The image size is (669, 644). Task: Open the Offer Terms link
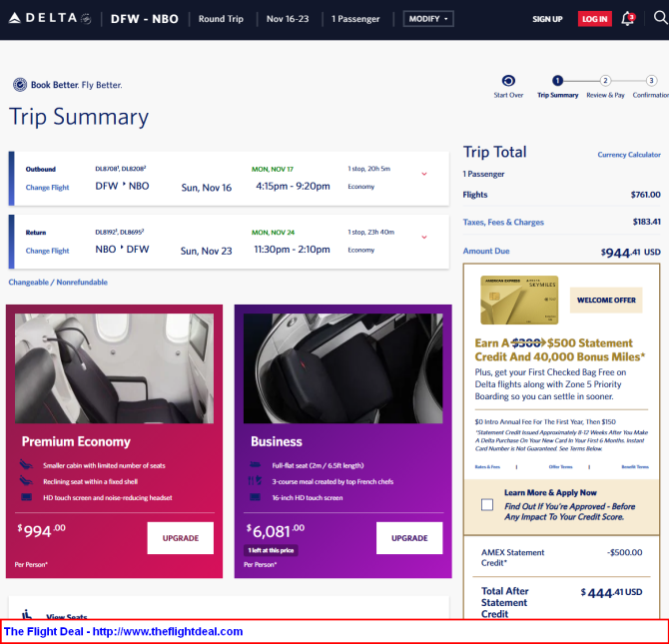tap(560, 467)
